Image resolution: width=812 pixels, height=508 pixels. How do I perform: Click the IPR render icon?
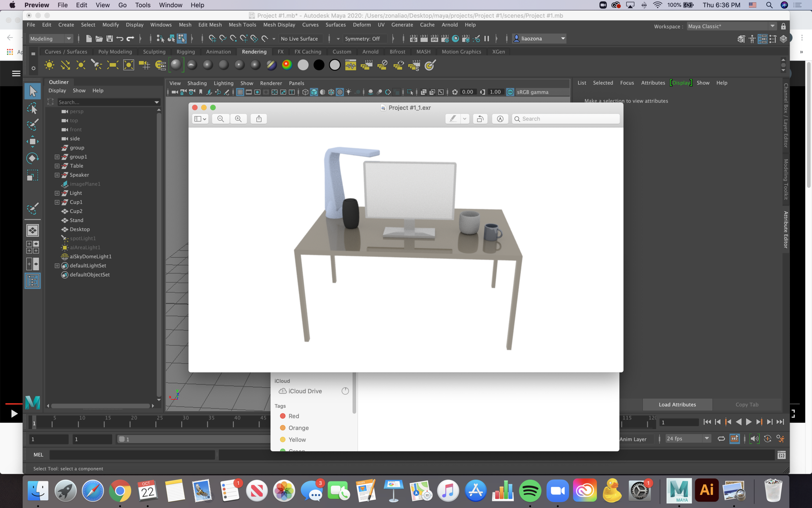(434, 39)
